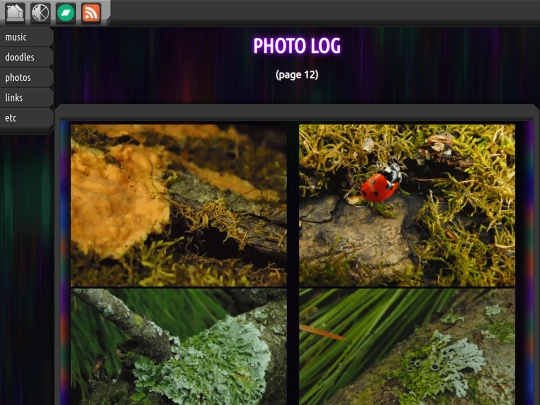Open the orange RSS feed icon

coord(91,13)
